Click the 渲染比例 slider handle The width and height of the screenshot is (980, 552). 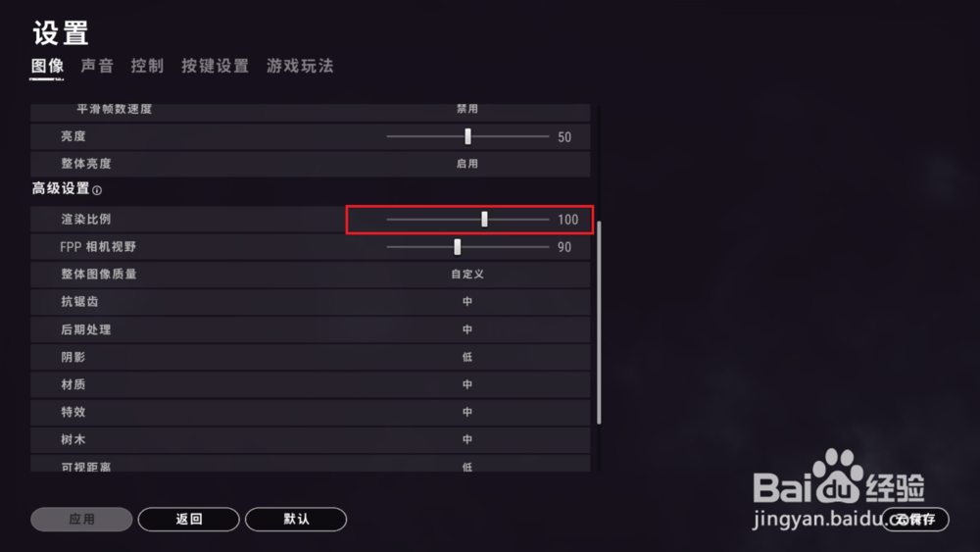484,220
